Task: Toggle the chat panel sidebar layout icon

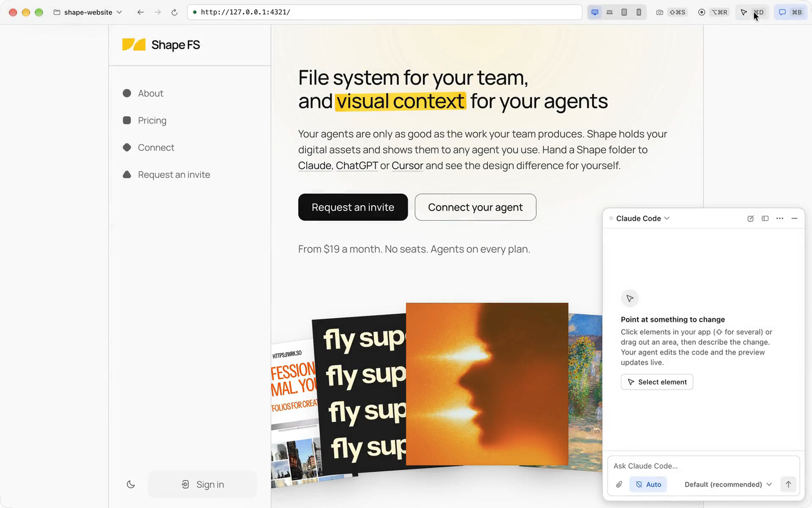Action: pos(765,218)
